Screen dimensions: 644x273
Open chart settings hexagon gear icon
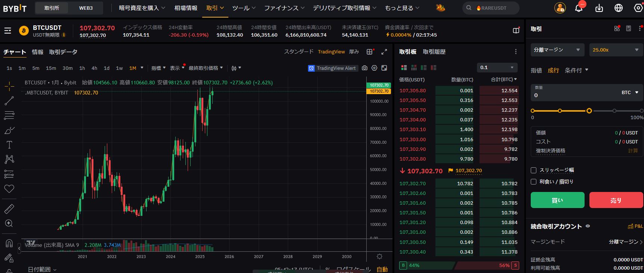pos(374,68)
